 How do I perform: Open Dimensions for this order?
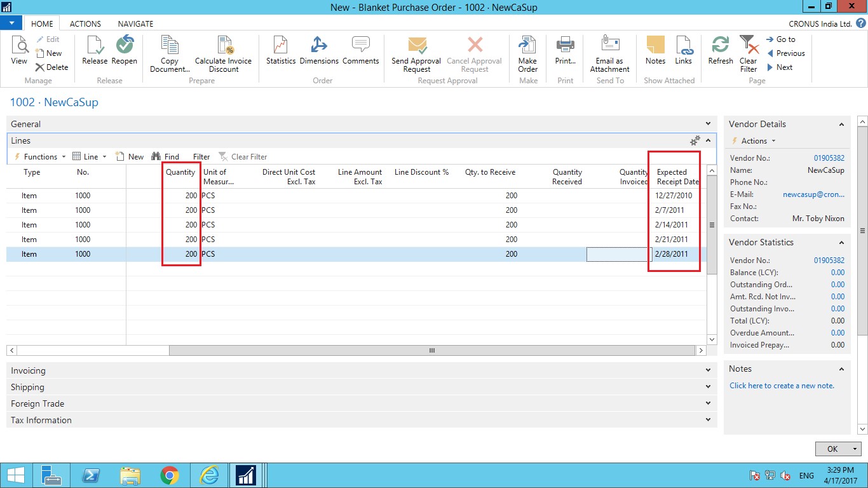(319, 51)
